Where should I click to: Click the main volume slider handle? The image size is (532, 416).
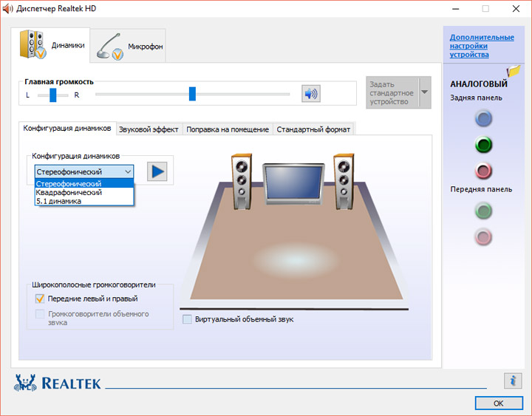[x=192, y=94]
